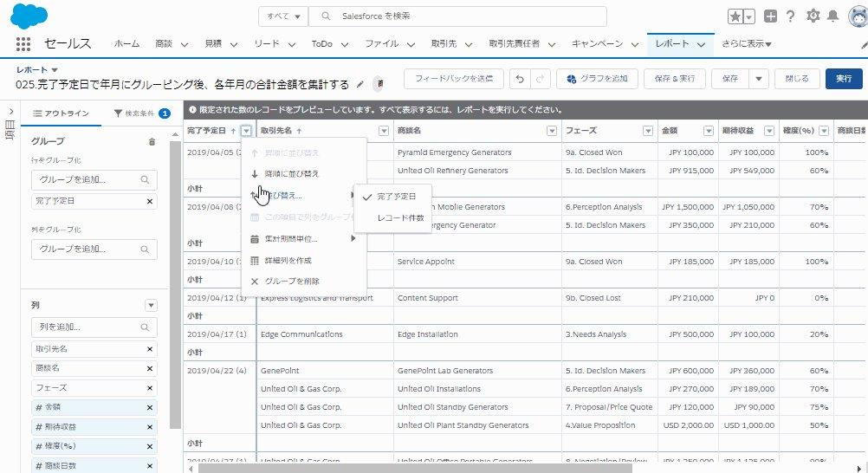Expand the 商談 nav tab chevron
Viewport: 868px width, 473px height.
(x=185, y=44)
